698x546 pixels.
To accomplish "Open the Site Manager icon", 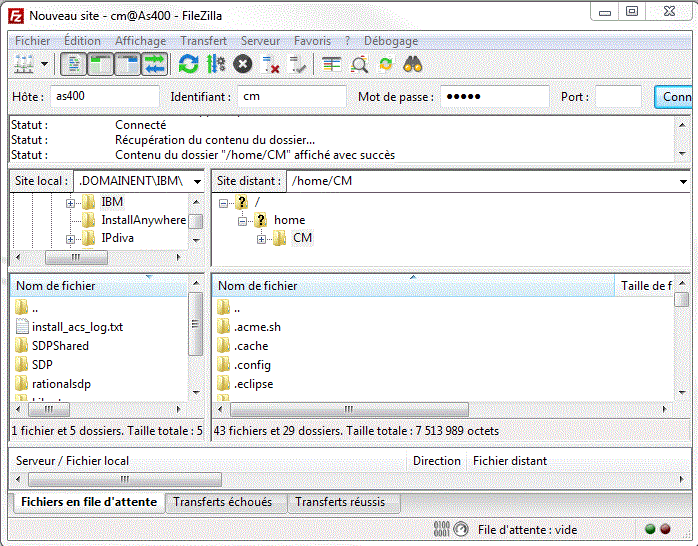I will 23,64.
